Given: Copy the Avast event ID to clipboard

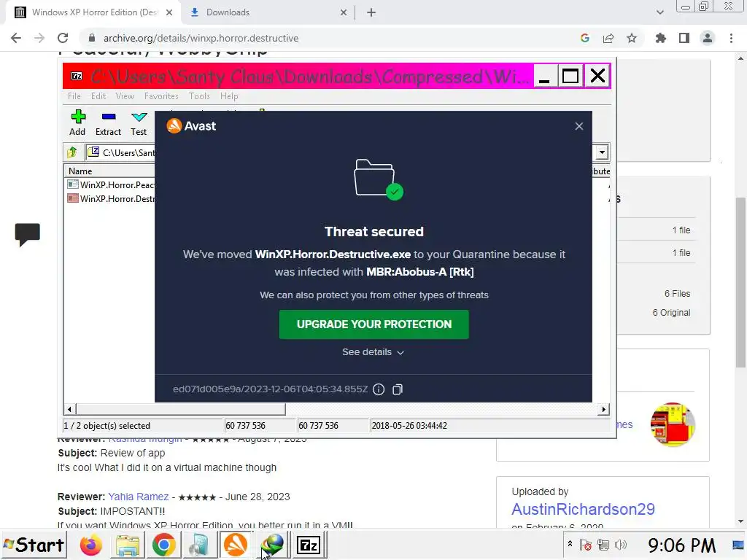Looking at the screenshot, I should pos(398,389).
